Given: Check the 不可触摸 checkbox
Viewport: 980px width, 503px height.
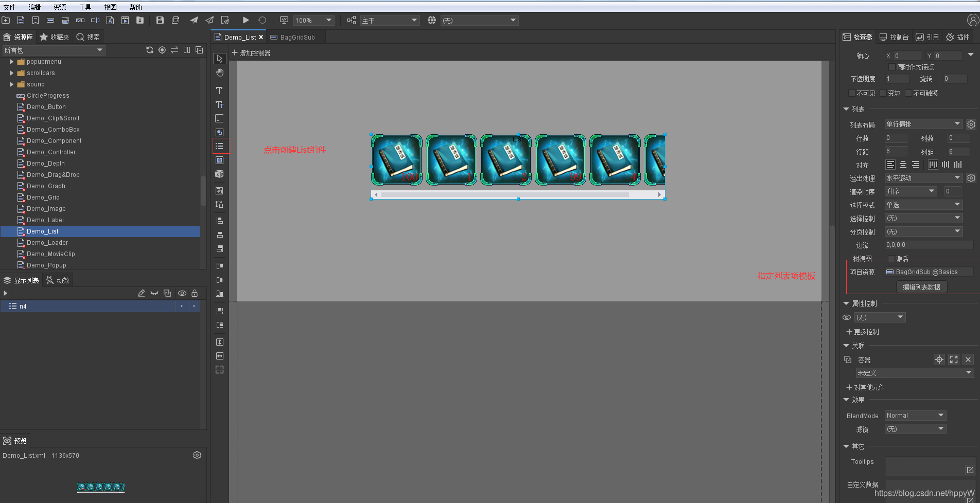Looking at the screenshot, I should click(x=908, y=93).
